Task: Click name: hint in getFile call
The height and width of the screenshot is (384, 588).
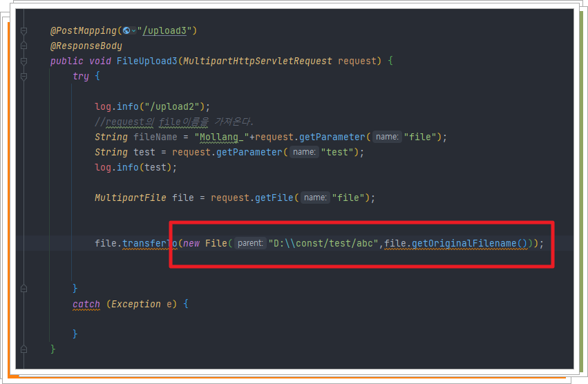Action: (x=315, y=198)
